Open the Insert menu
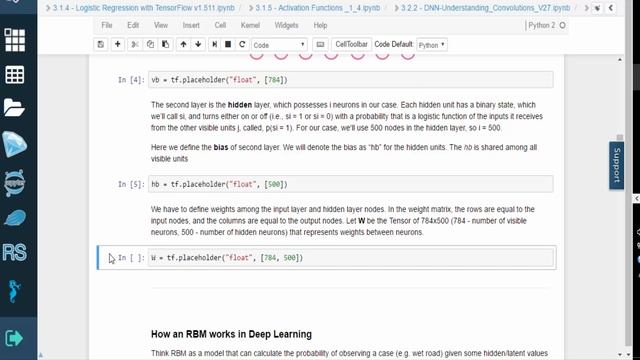Image resolution: width=640 pixels, height=360 pixels. pyautogui.click(x=191, y=25)
